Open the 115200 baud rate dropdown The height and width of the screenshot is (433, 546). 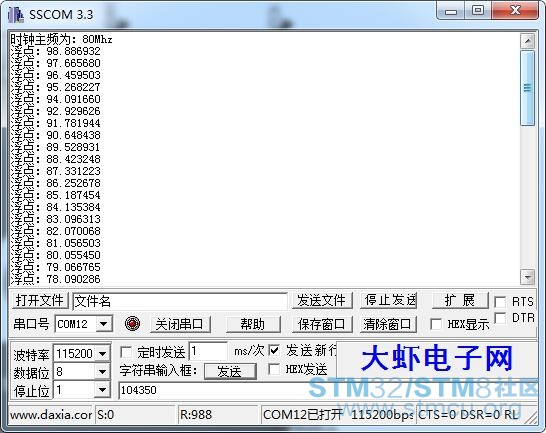[102, 354]
